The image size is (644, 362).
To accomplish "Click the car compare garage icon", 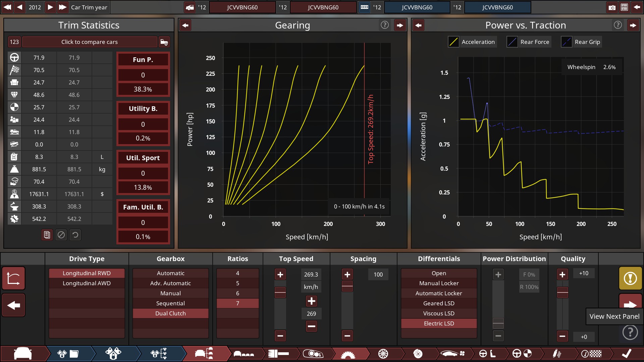I will [164, 42].
